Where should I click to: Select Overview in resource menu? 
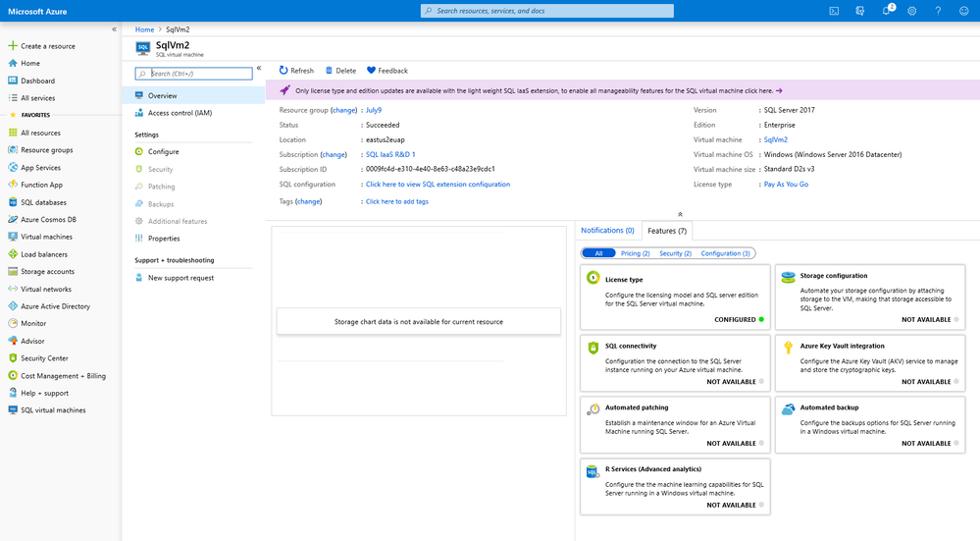point(194,95)
